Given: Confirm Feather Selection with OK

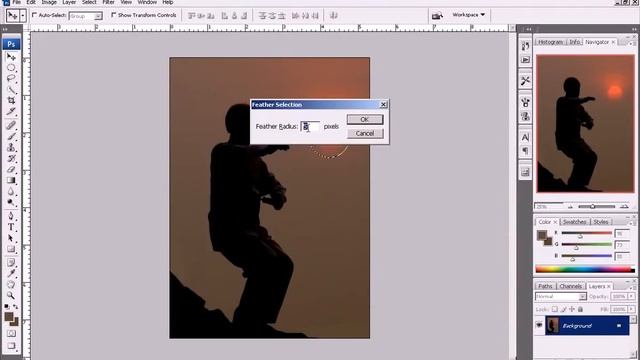Looking at the screenshot, I should pos(365,120).
